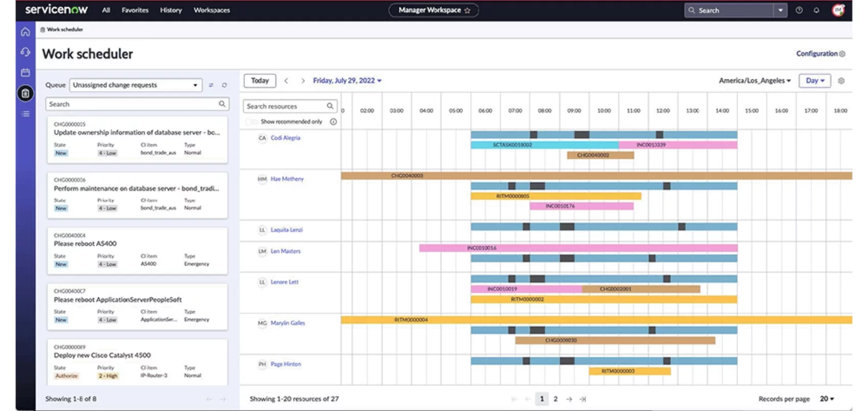The image size is (868, 411).
Task: Click the Home icon in left sidebar
Action: coord(25,32)
